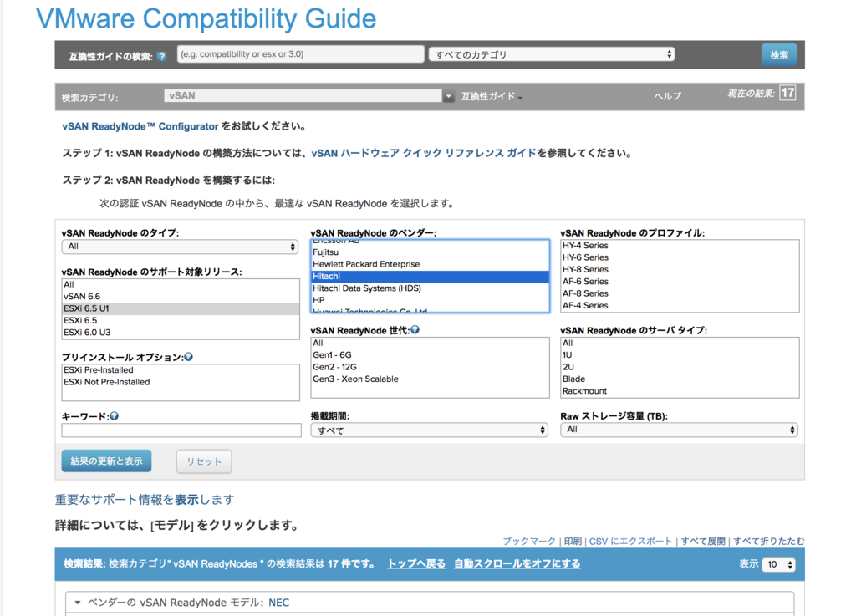Open the すべてのカテゴリ category dropdown
Viewport: 856px width, 616px height.
[552, 54]
